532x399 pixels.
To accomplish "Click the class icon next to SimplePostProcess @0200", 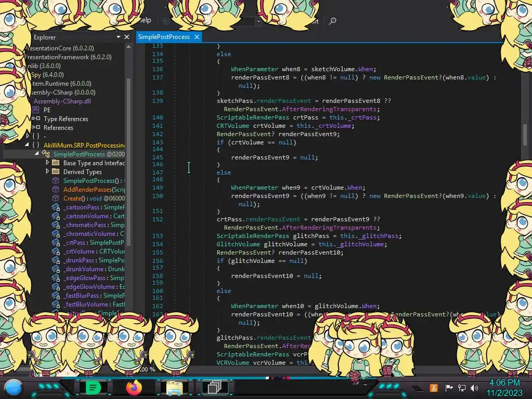I will 46,154.
